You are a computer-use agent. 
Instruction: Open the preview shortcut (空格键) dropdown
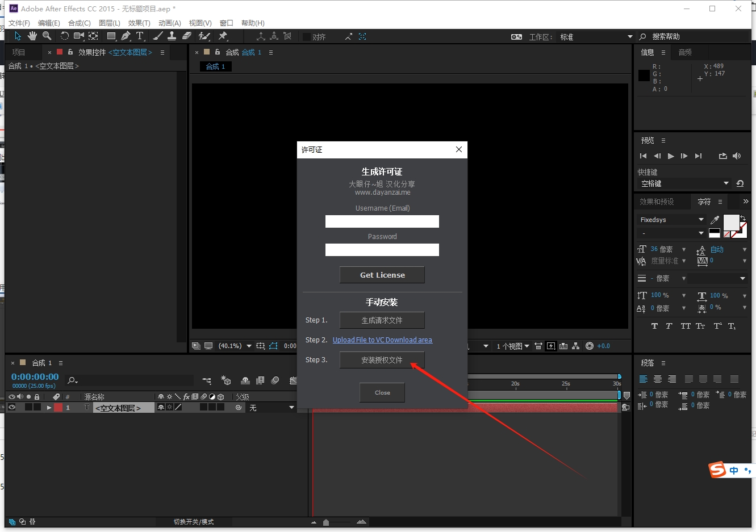[x=684, y=183]
